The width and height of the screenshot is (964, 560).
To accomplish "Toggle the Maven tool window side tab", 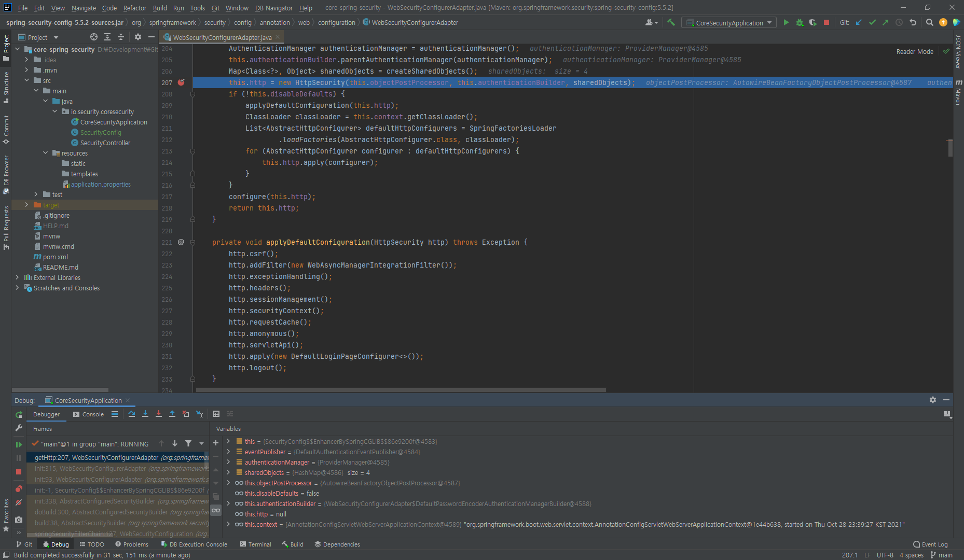I will point(958,92).
